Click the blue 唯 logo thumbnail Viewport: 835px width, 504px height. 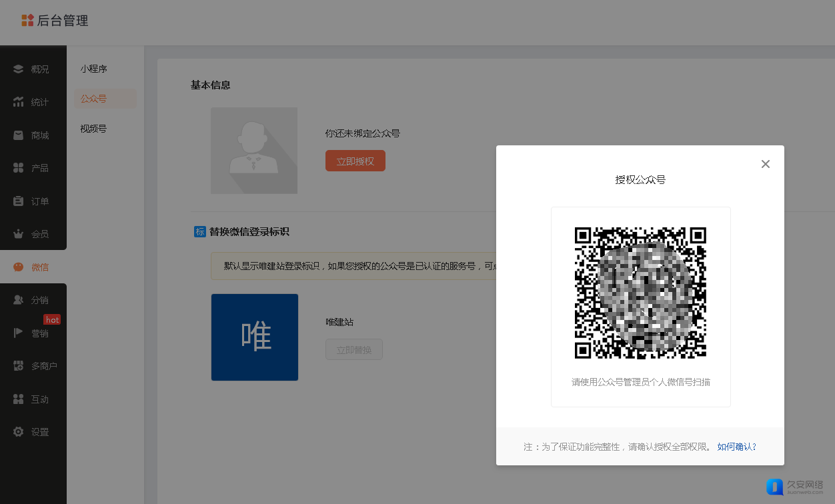pos(255,337)
